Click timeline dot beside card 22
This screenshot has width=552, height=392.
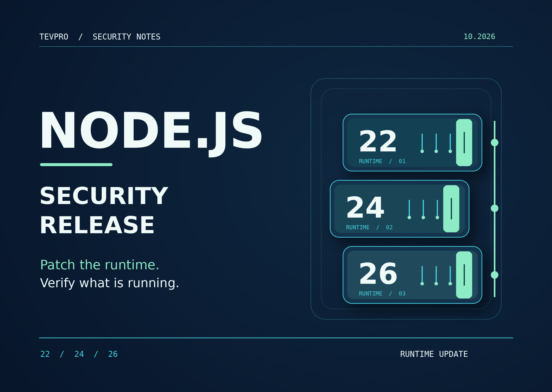click(x=494, y=143)
